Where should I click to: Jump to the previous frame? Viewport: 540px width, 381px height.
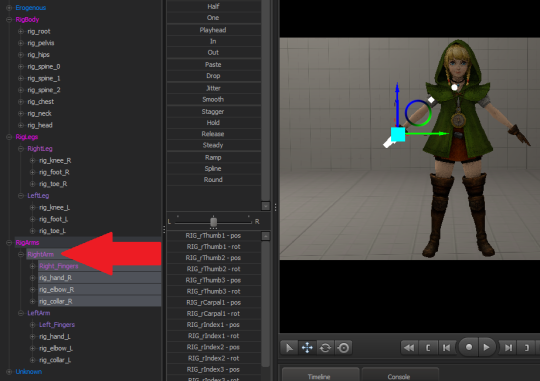point(446,348)
